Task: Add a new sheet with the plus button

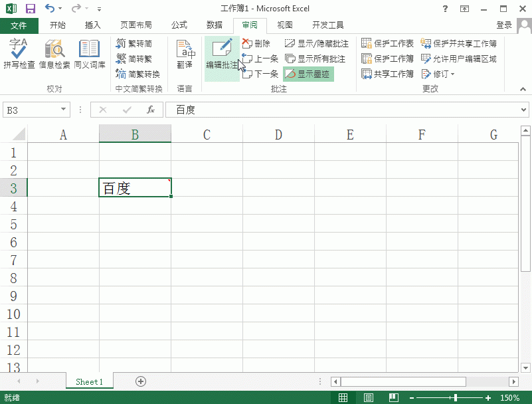Action: coord(140,381)
